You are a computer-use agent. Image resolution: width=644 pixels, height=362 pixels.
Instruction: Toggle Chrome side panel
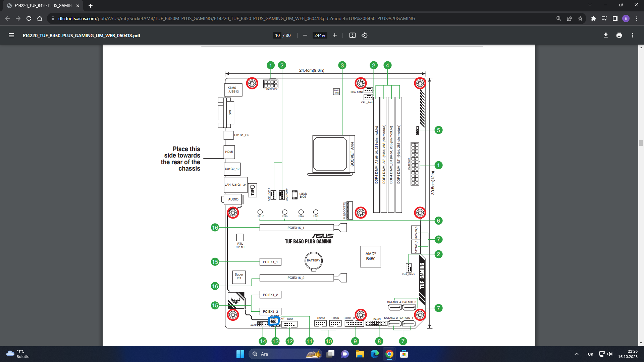coord(615,18)
